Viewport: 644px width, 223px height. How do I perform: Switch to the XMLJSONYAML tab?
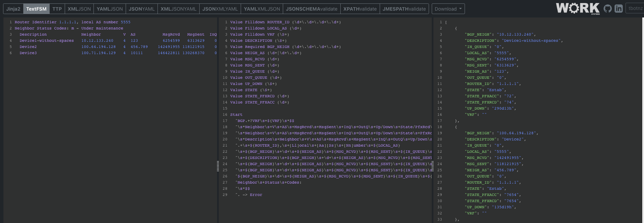(x=178, y=9)
